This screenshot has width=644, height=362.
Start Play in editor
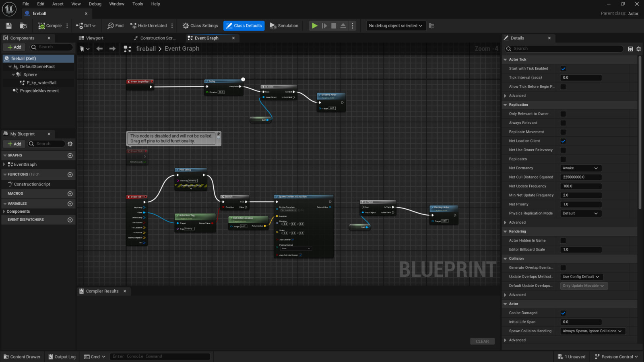[x=315, y=26]
